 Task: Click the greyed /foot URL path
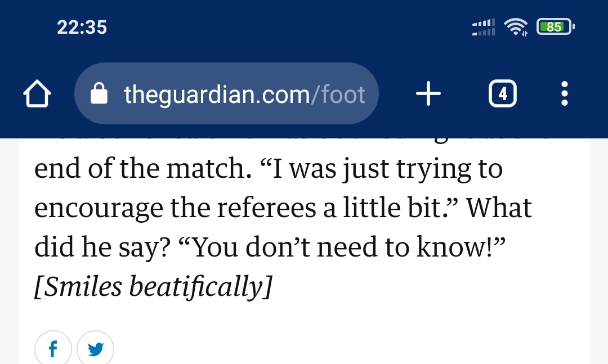(338, 94)
